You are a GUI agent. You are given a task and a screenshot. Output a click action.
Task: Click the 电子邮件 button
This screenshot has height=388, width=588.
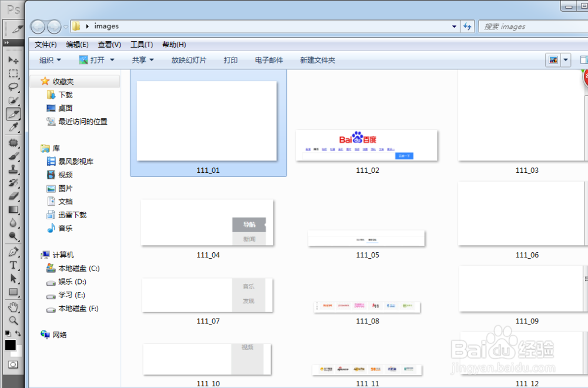coord(269,60)
